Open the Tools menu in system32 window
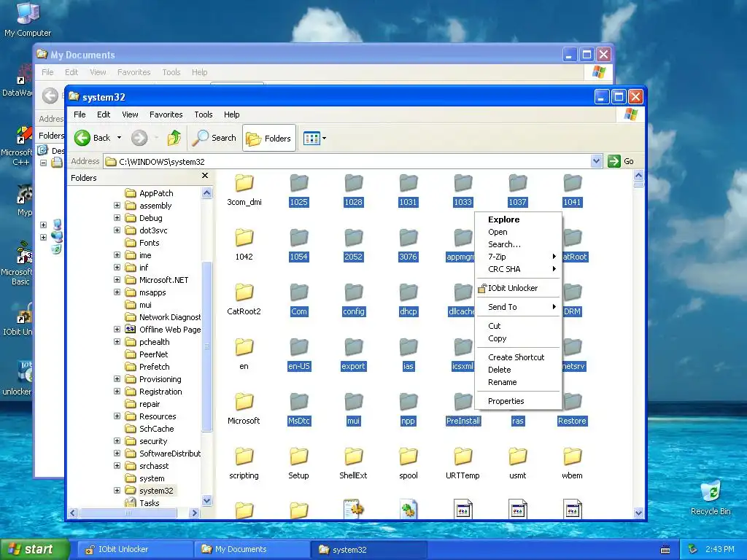Viewport: 747px width, 560px height. pyautogui.click(x=203, y=114)
